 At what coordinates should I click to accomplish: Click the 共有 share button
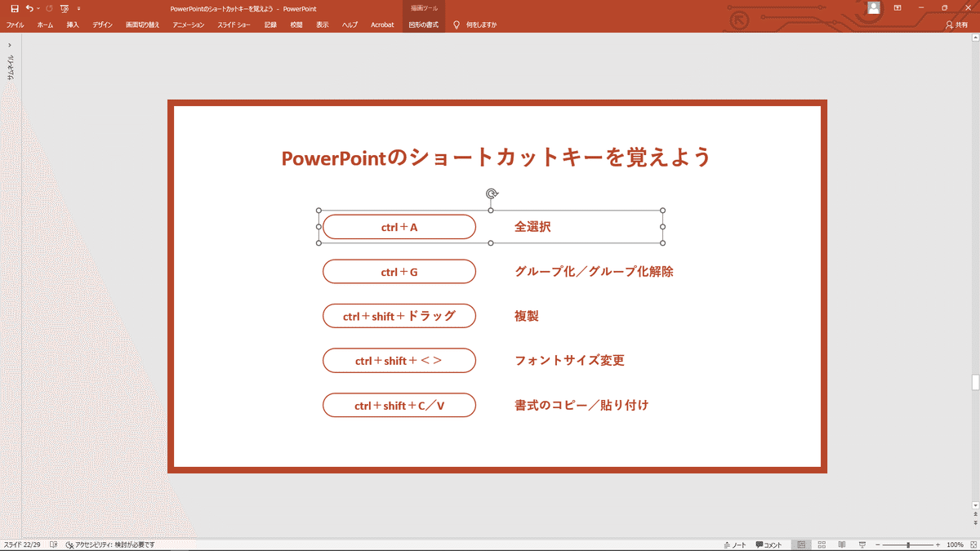pyautogui.click(x=956, y=24)
